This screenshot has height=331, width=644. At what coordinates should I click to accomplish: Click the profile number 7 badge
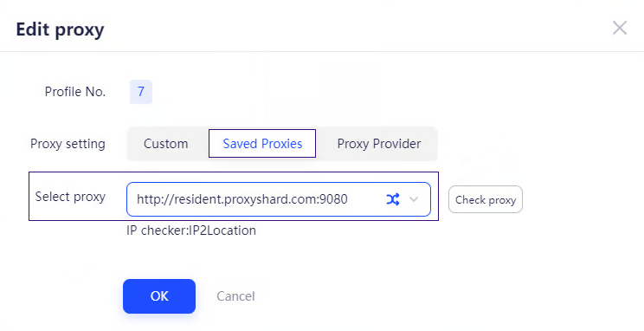pyautogui.click(x=141, y=91)
